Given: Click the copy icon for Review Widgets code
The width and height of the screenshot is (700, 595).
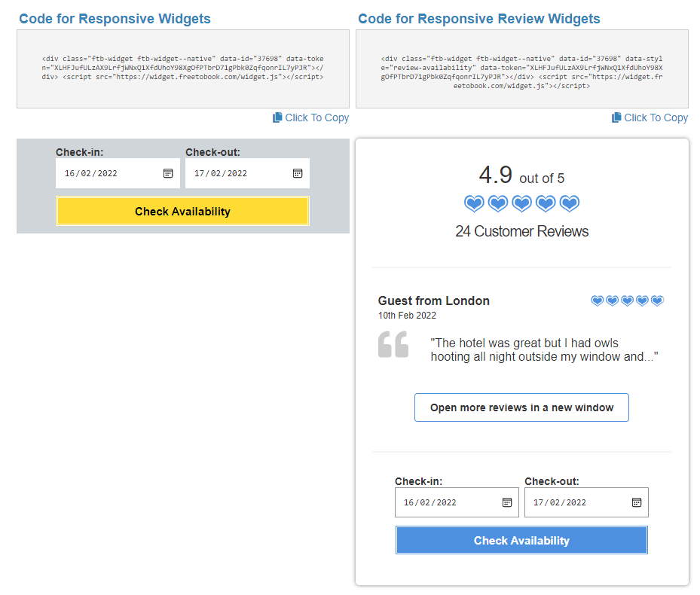Looking at the screenshot, I should [616, 117].
